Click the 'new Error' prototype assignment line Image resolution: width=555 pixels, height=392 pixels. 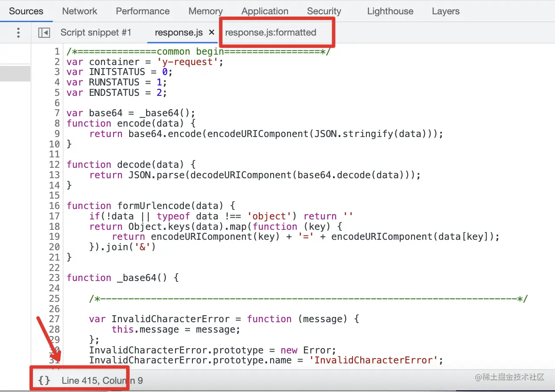[x=212, y=350]
